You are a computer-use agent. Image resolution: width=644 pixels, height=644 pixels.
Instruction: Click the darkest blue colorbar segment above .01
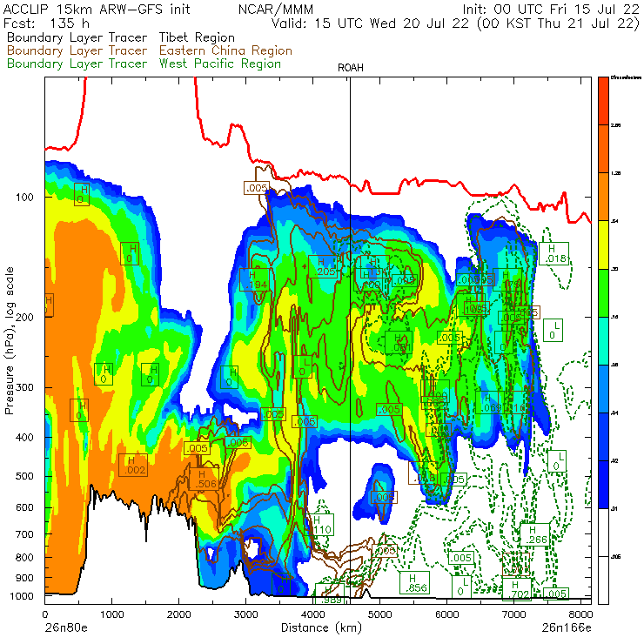603,485
